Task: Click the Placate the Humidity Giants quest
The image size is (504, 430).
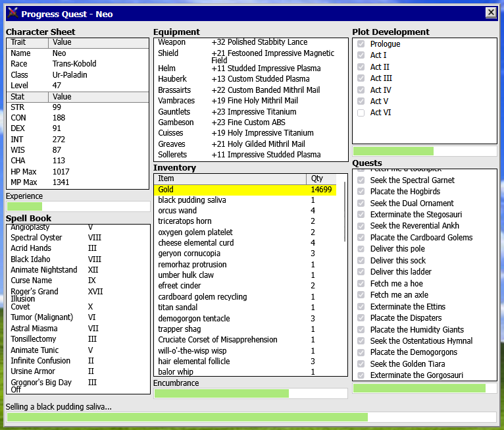Action: [x=417, y=330]
